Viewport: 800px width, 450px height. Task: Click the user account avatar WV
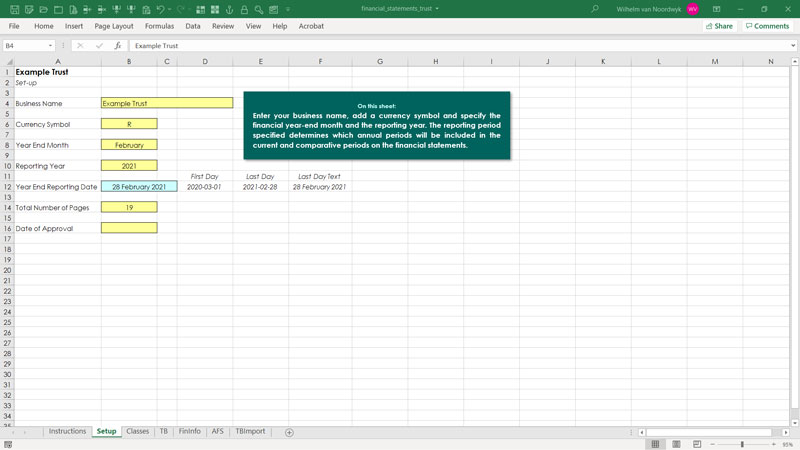(x=692, y=9)
